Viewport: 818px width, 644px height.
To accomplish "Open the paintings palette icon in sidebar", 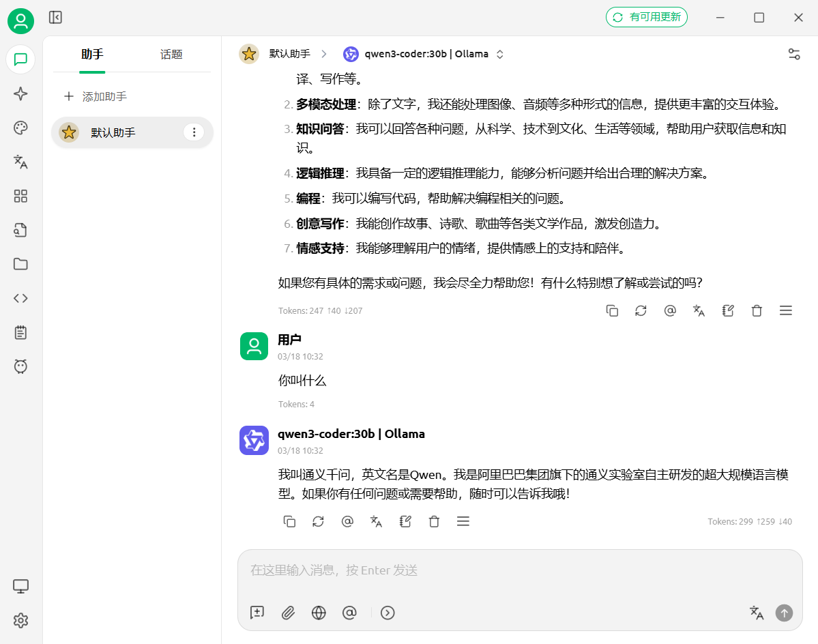I will [x=20, y=128].
